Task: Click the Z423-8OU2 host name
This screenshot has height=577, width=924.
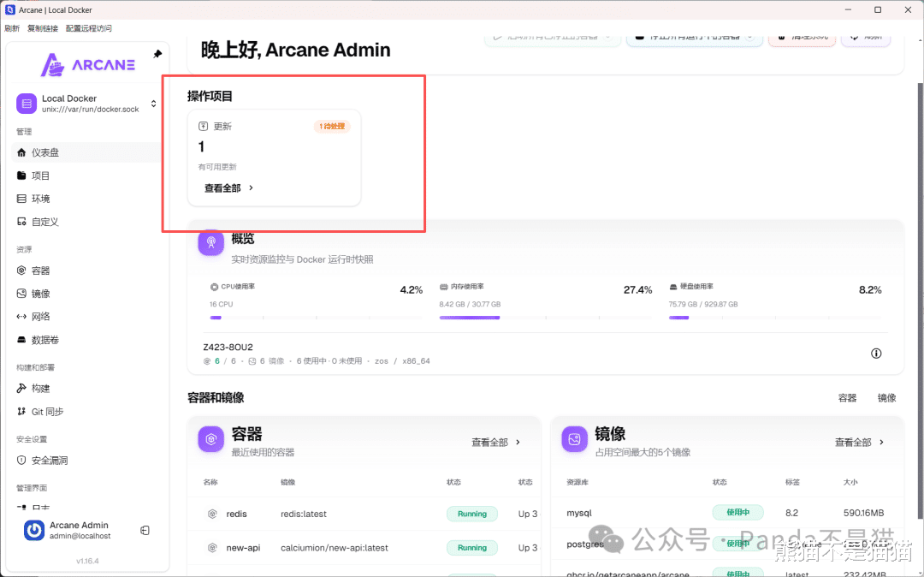Action: 228,348
